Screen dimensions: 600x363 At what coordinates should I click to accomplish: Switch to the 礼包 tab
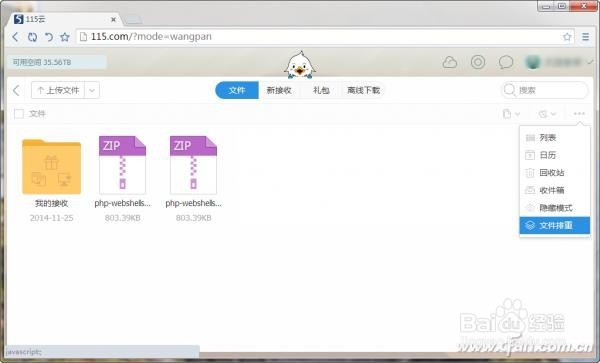321,91
